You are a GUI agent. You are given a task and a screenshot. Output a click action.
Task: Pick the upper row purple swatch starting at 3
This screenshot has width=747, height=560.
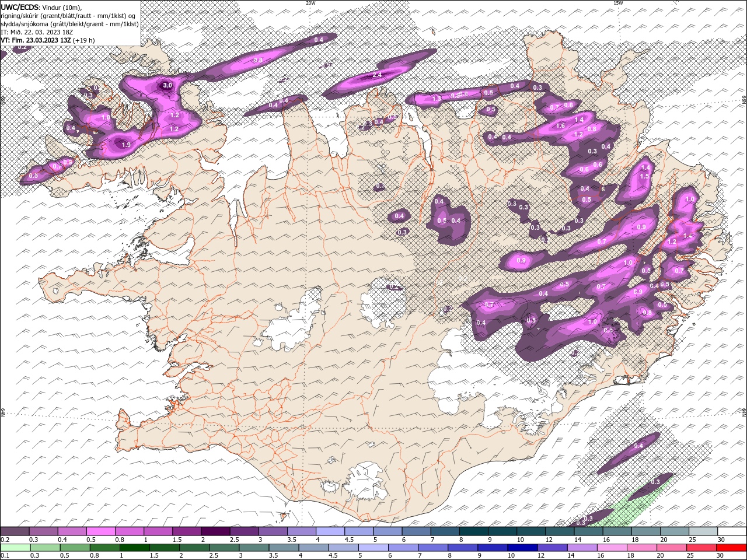click(273, 531)
